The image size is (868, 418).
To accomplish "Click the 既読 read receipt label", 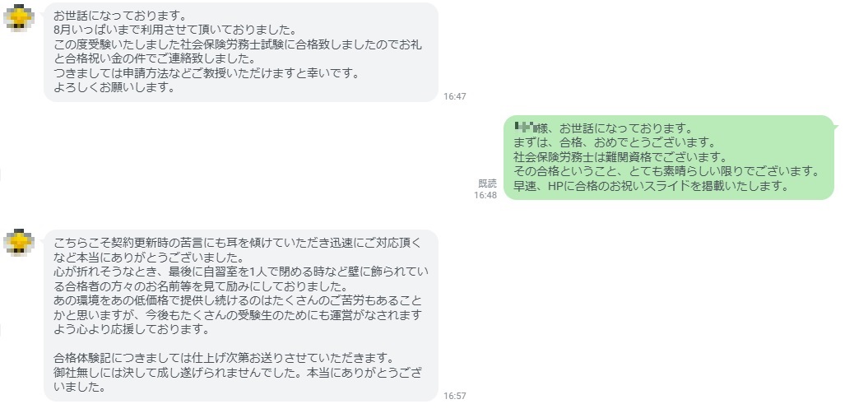I will 488,183.
